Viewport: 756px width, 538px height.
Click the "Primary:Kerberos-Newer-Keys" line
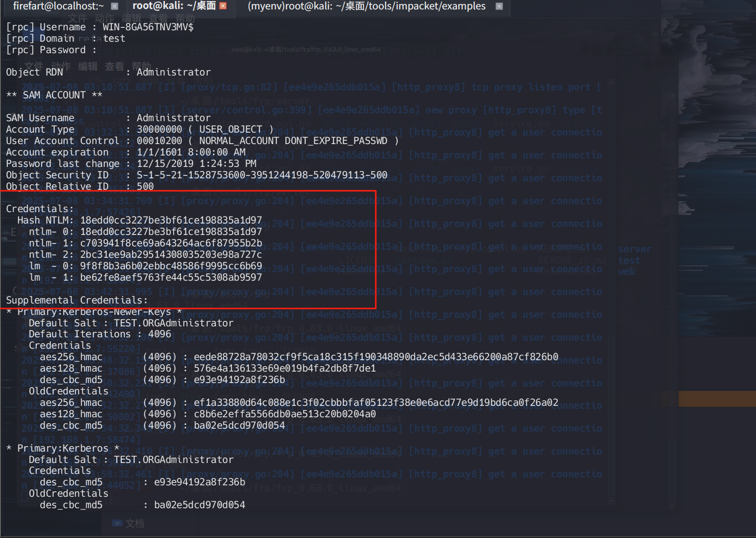[94, 311]
